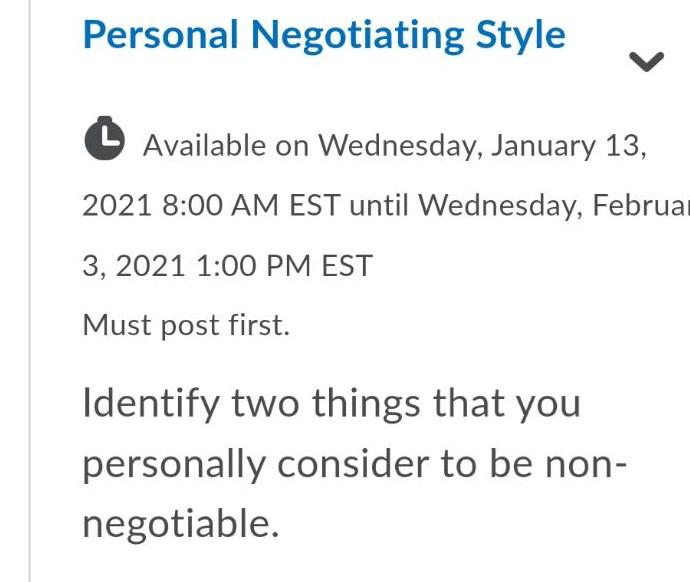Click the word "negotiable." at the description end
The height and width of the screenshot is (582, 690).
point(180,524)
